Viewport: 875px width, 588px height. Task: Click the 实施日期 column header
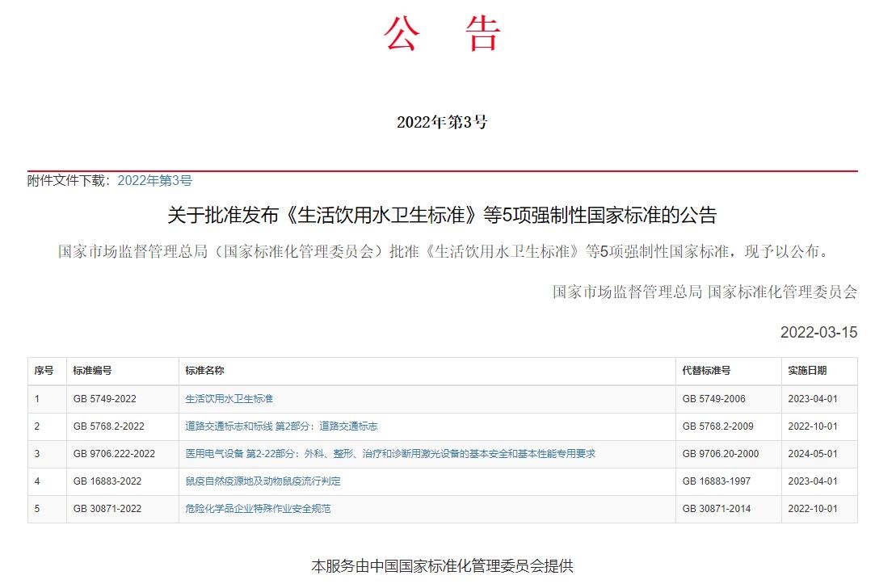(807, 371)
